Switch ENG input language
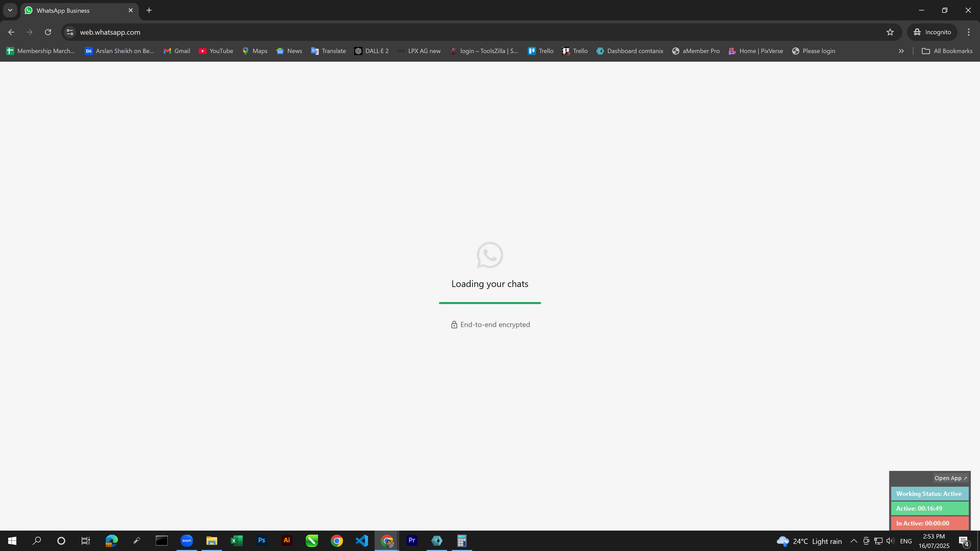This screenshot has height=551, width=980. coord(906,541)
